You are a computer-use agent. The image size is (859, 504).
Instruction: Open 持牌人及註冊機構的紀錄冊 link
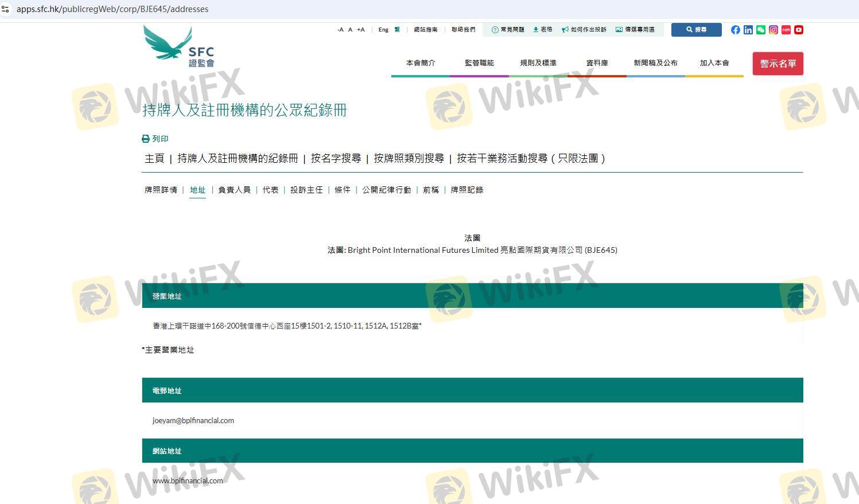[x=238, y=158]
